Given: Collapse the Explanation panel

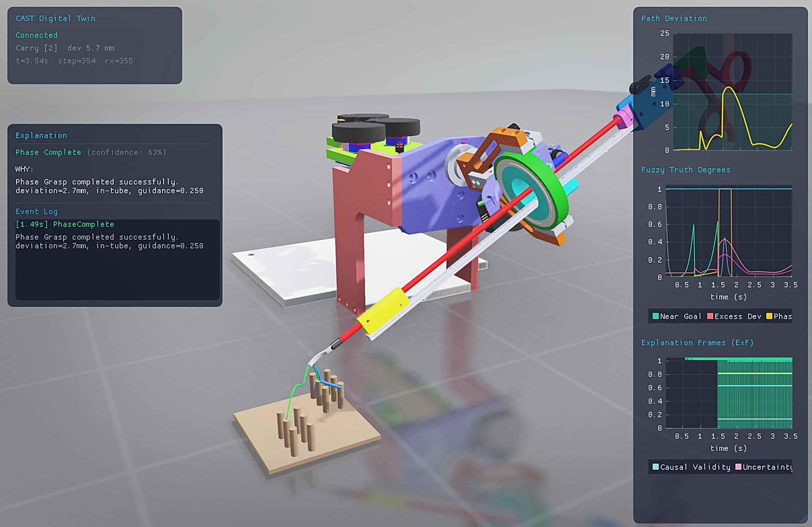Looking at the screenshot, I should pyautogui.click(x=41, y=135).
